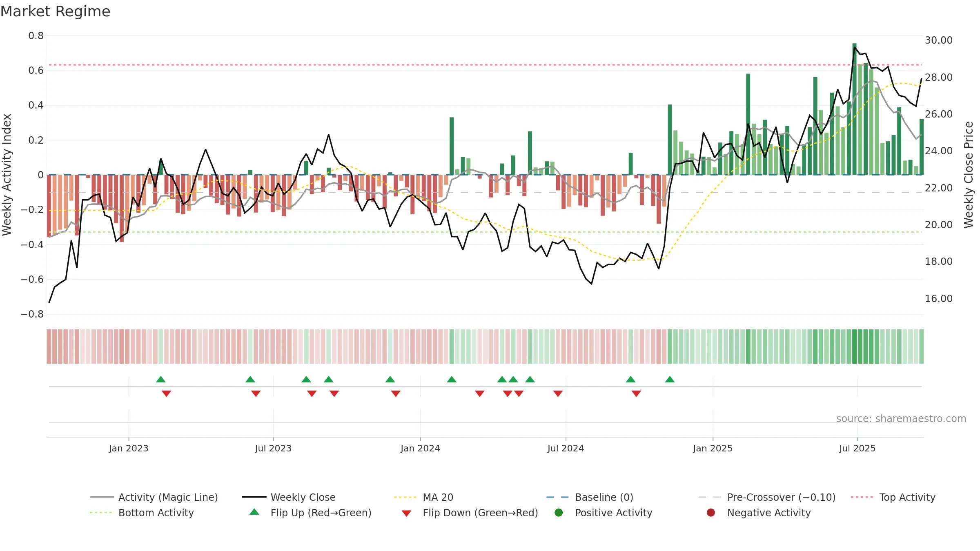
Task: Click the red flip-down marker just before Jul 2024
Action: 558,393
